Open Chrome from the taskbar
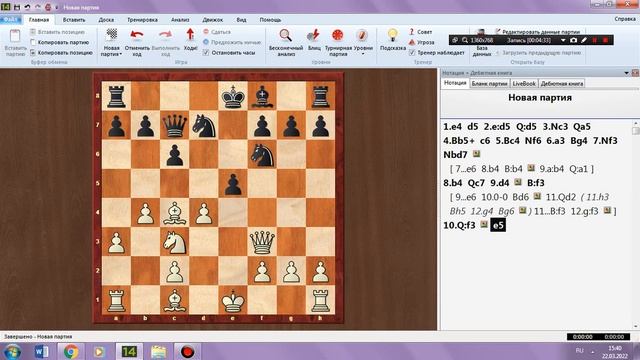 click(x=71, y=351)
